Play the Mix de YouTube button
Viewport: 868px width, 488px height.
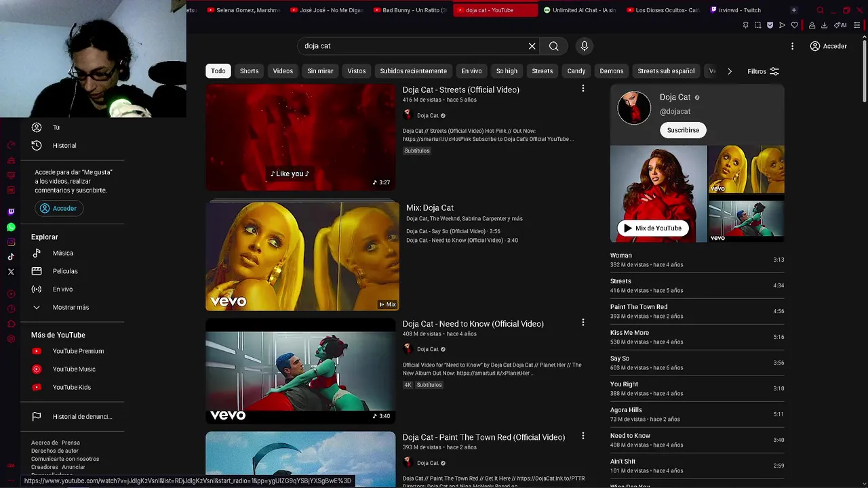652,228
